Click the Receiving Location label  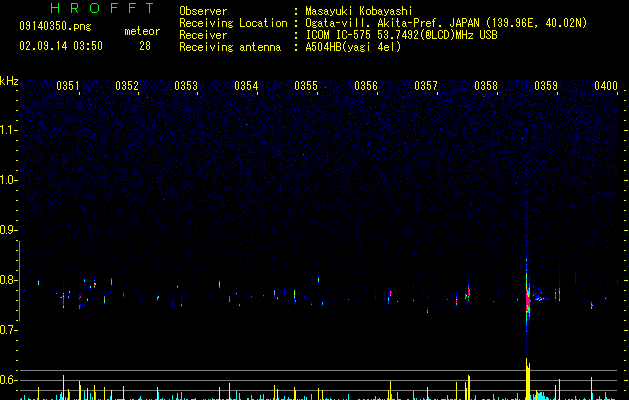pos(233,23)
